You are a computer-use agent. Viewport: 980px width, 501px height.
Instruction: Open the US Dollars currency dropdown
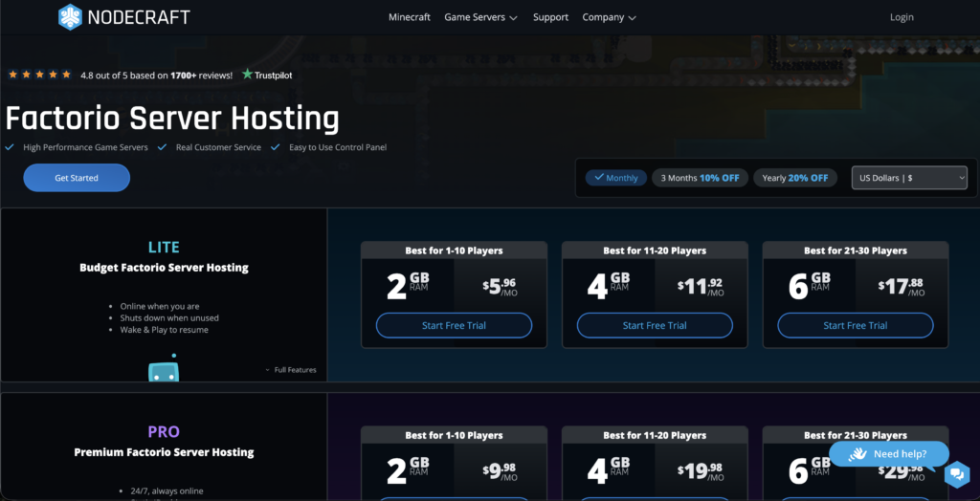[909, 178]
